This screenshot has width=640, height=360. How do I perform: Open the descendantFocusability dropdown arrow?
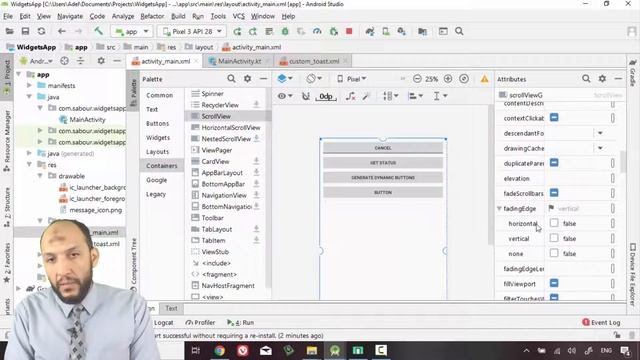click(600, 133)
